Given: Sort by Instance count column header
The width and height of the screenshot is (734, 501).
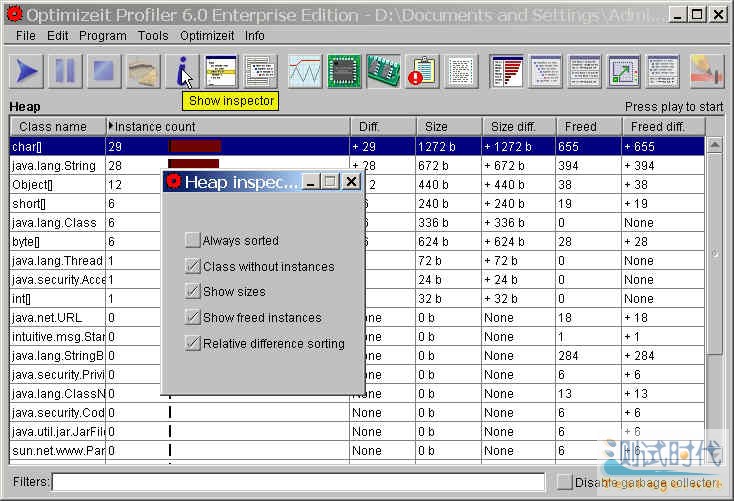Looking at the screenshot, I should [228, 126].
